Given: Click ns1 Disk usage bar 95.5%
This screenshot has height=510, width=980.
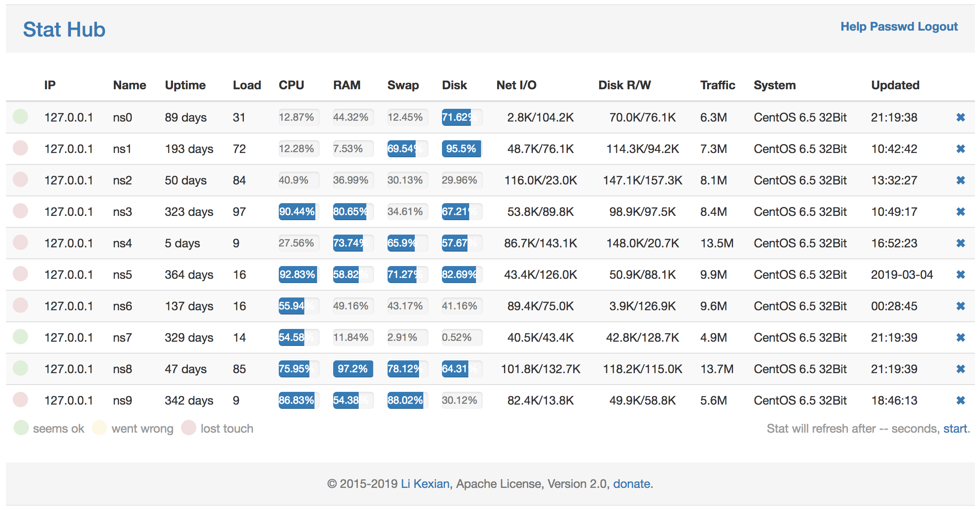Looking at the screenshot, I should click(x=461, y=149).
